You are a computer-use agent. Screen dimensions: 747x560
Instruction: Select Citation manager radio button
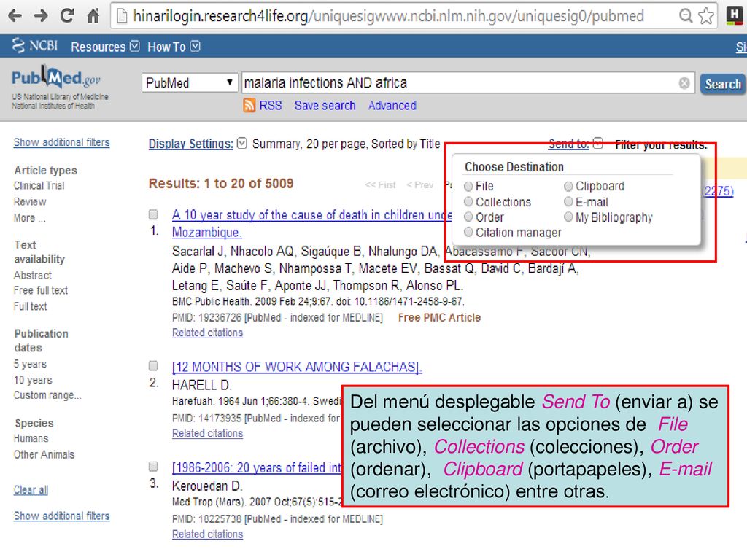(x=469, y=232)
